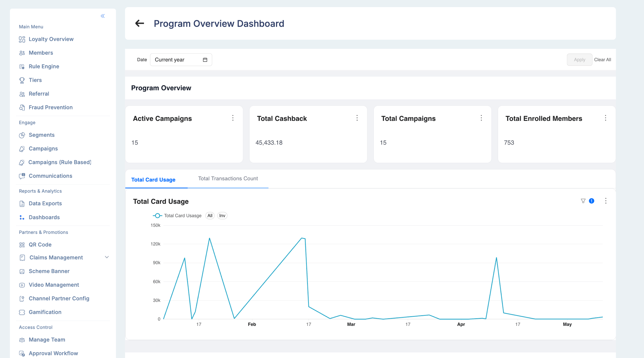
Task: Click the Fraud Prevention icon
Action: pyautogui.click(x=22, y=108)
